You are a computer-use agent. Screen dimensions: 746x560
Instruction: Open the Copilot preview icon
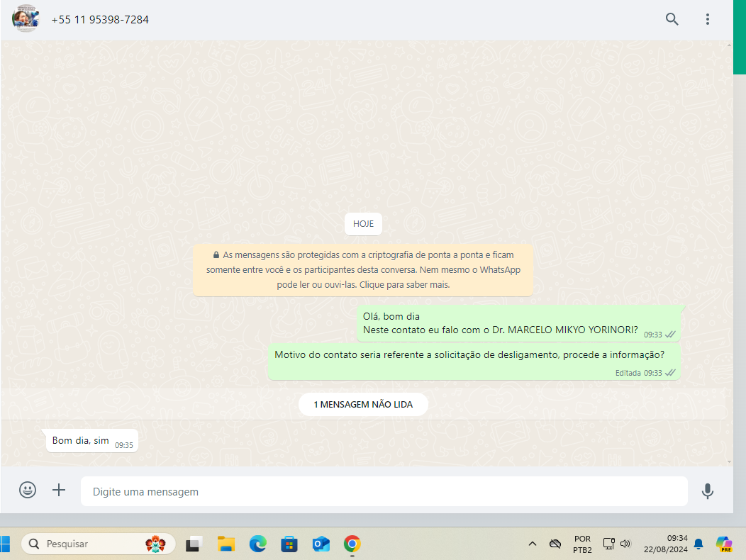point(724,544)
